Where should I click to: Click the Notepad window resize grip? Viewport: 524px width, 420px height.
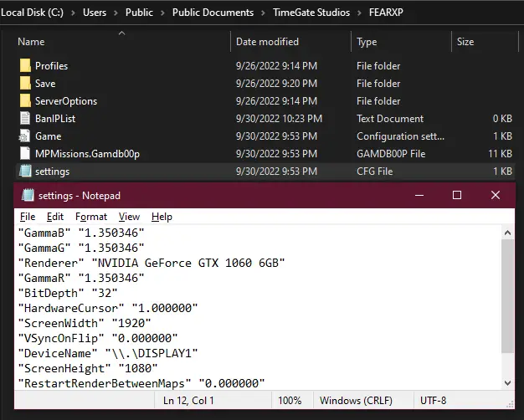click(511, 404)
